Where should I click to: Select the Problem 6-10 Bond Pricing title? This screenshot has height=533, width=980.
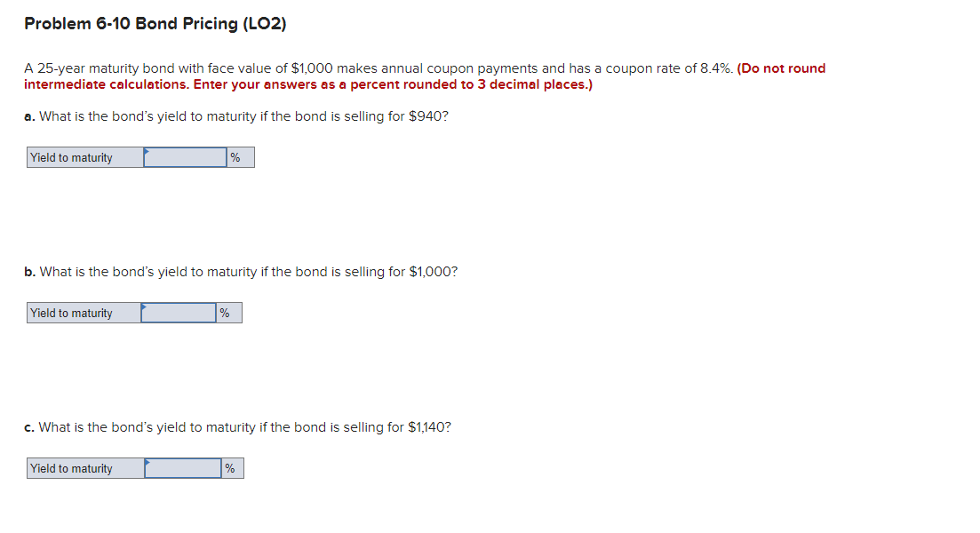pos(155,23)
